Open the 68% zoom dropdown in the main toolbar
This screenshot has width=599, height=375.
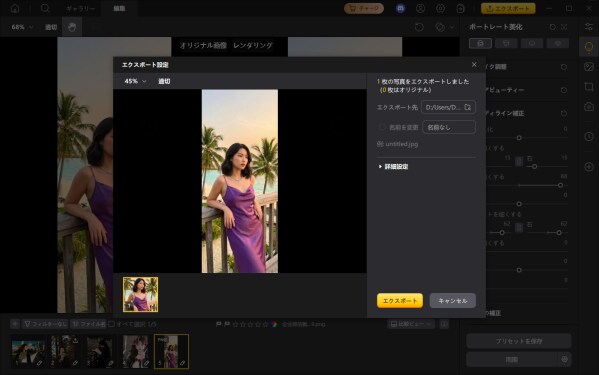point(22,27)
